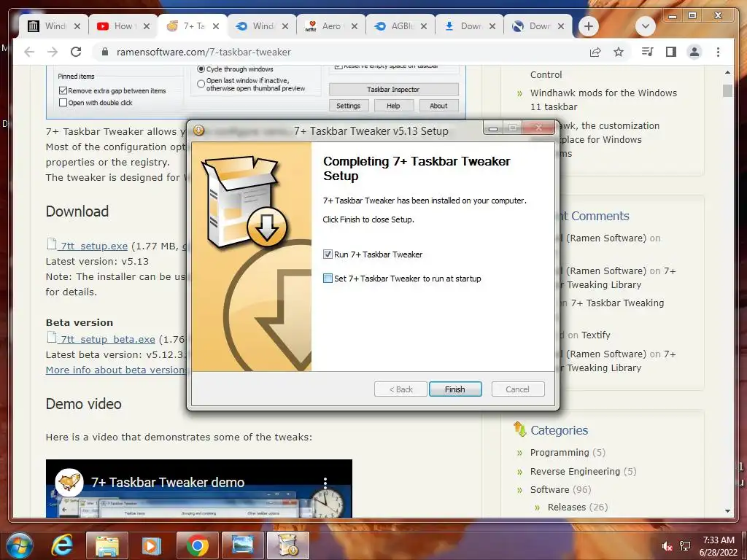Click the Taskbar Inspector button in screenshot

coord(393,89)
